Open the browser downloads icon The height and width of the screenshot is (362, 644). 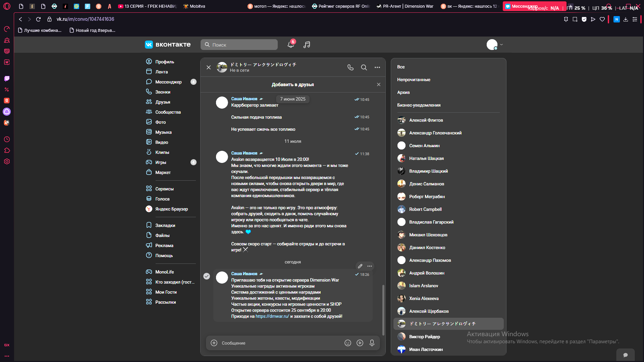[626, 19]
